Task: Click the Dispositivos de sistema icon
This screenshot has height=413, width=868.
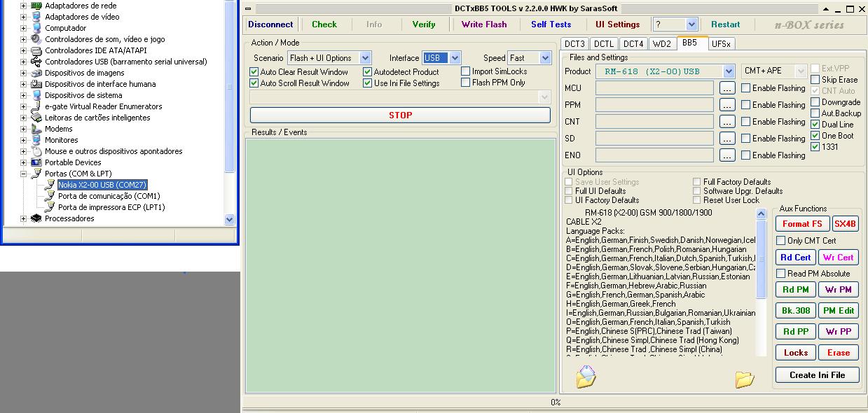Action: [36, 95]
